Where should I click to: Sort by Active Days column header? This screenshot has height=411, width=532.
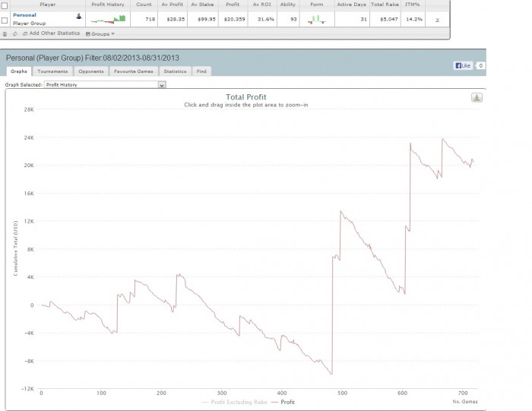[351, 5]
